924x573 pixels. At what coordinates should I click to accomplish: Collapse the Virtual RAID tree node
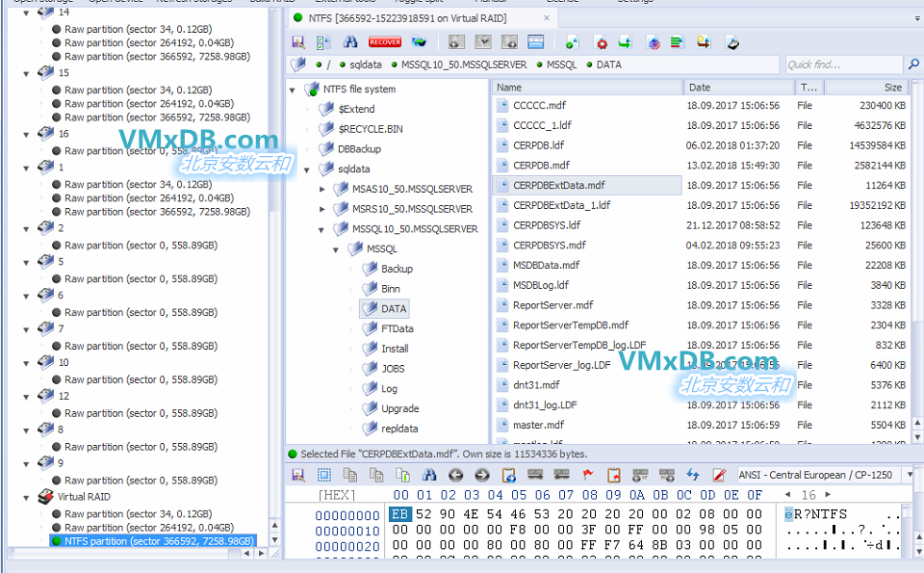[26, 498]
